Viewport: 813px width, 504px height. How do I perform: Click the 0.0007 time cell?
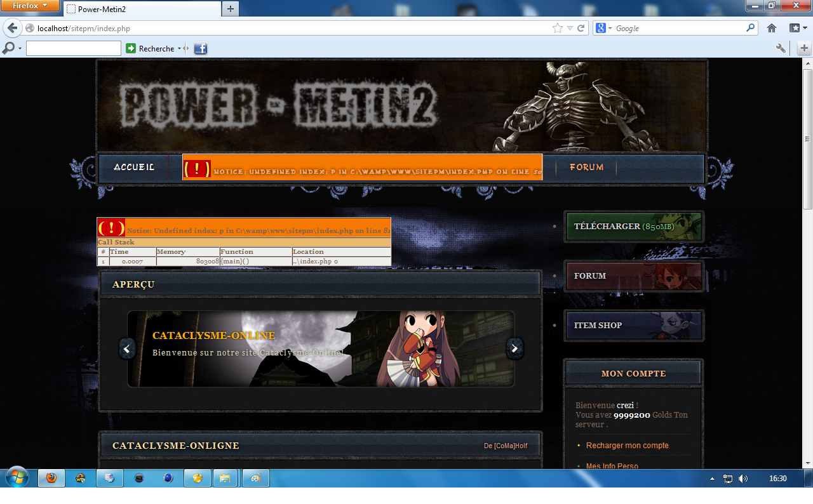coord(132,261)
